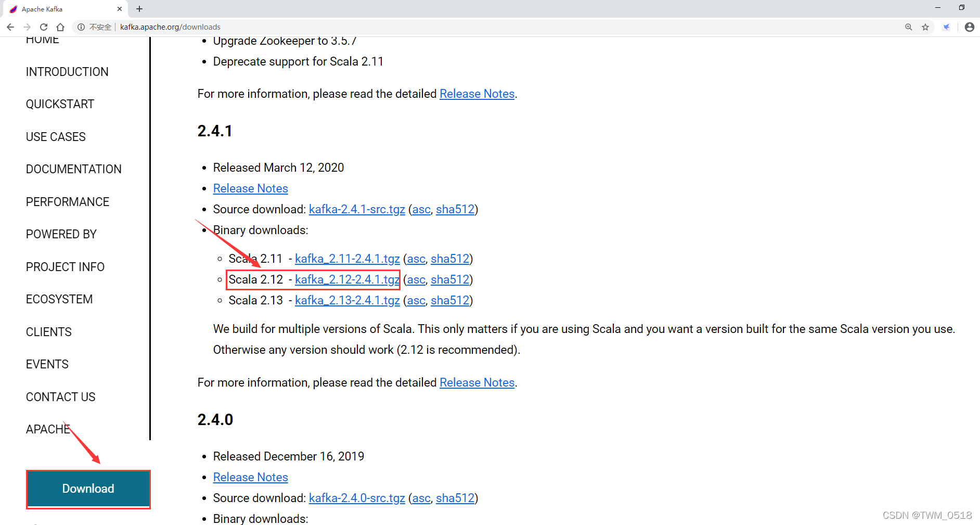980x525 pixels.
Task: Go to QUICKSTART in the sidebar
Action: [x=60, y=104]
